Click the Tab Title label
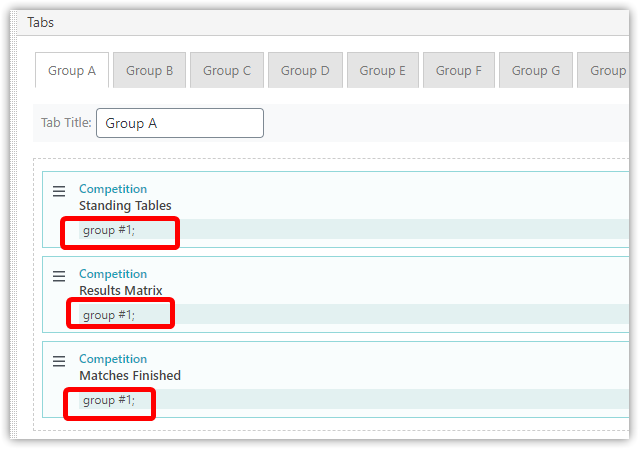Image resolution: width=639 pixels, height=449 pixels. (x=66, y=122)
